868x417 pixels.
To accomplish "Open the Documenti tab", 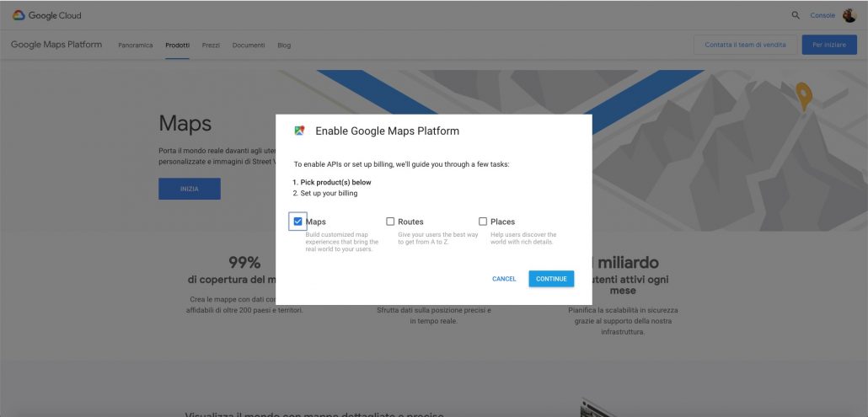I will [249, 45].
